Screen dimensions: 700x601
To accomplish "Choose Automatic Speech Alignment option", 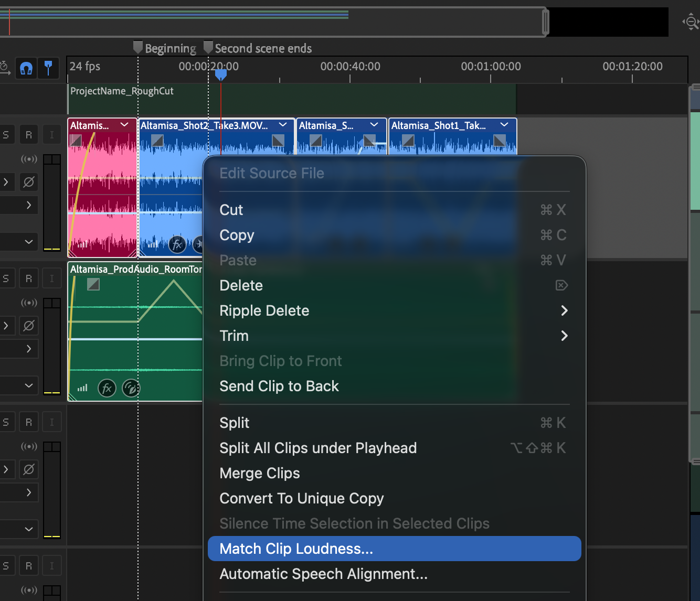I will click(x=323, y=574).
